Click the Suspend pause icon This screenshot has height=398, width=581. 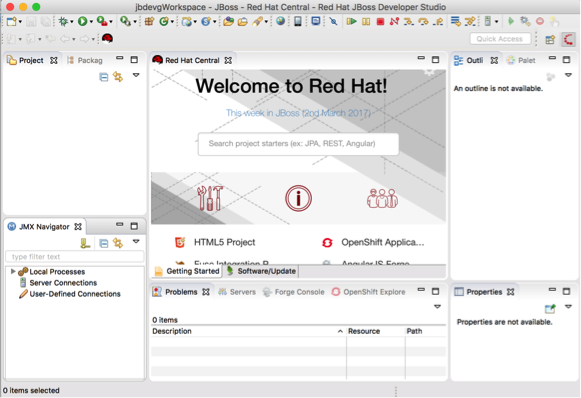pyautogui.click(x=366, y=21)
